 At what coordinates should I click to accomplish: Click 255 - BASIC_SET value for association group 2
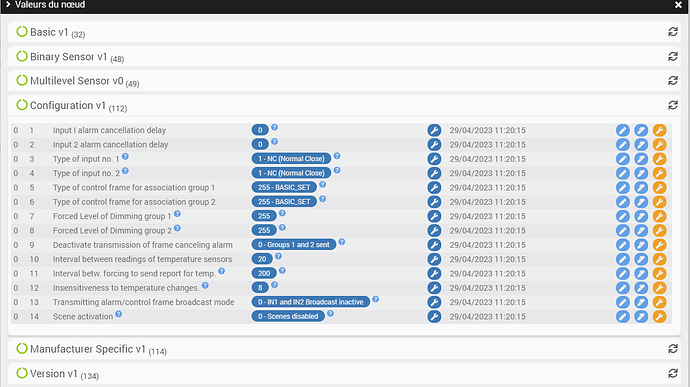pyautogui.click(x=284, y=202)
